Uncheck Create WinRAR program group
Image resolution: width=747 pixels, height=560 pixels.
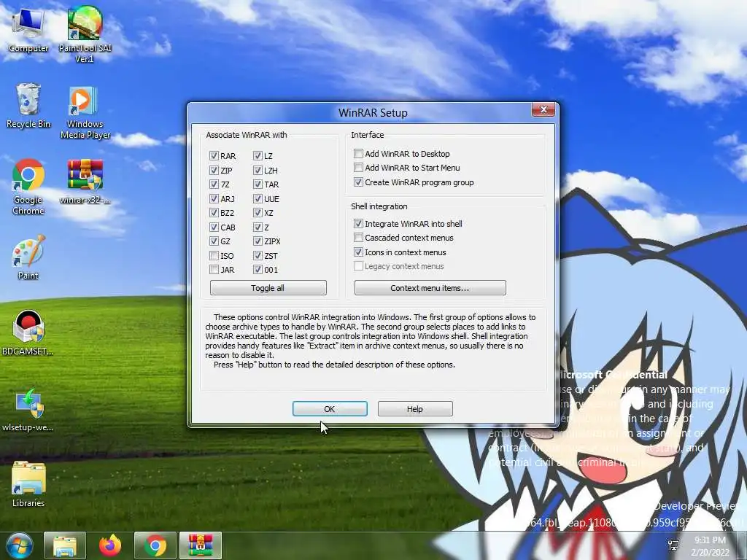tap(358, 182)
